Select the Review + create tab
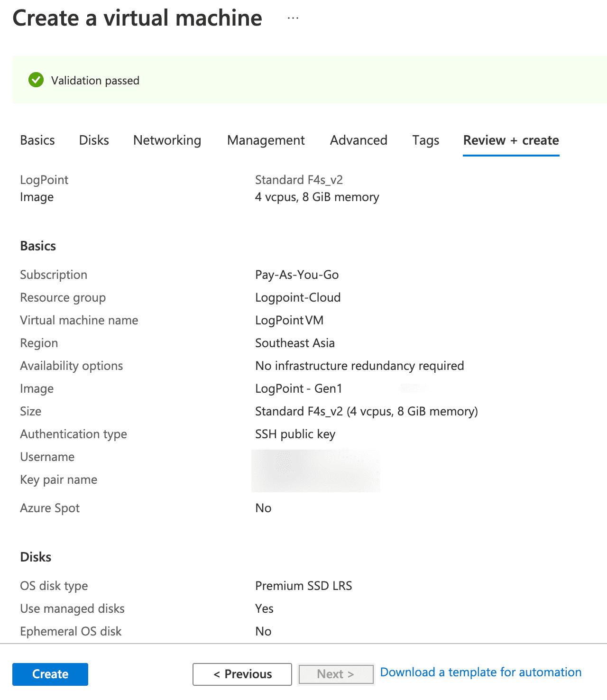 pos(511,140)
